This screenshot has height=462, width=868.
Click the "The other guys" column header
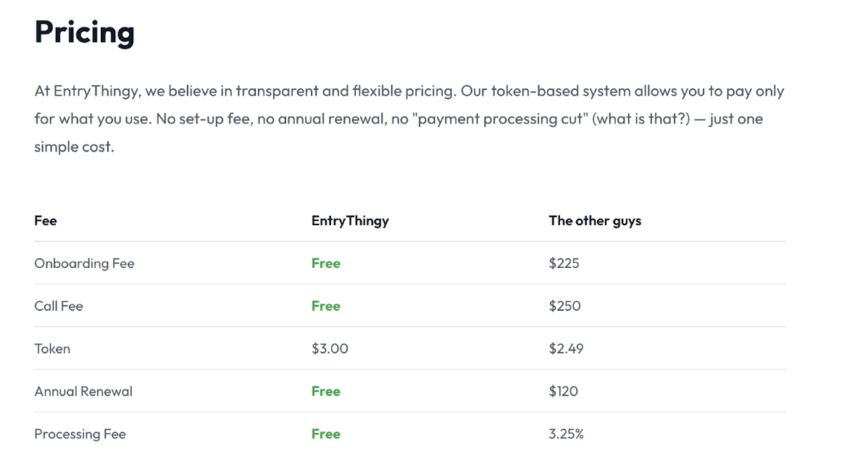pos(595,221)
